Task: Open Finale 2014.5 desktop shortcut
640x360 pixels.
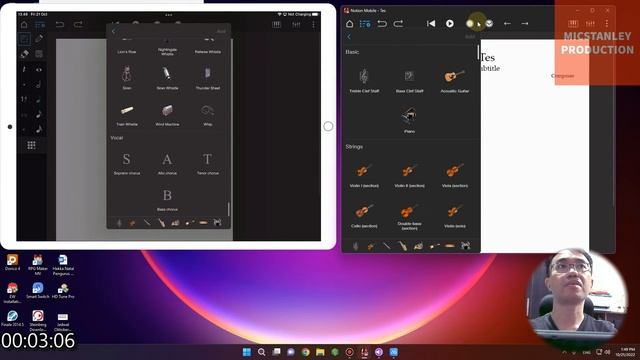Action: [12, 318]
